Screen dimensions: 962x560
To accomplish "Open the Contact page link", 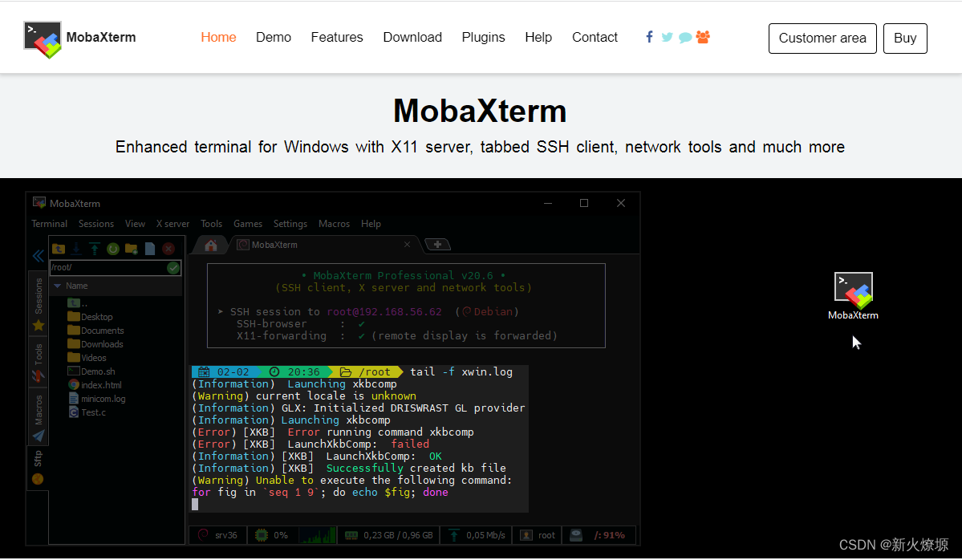I will [x=595, y=38].
